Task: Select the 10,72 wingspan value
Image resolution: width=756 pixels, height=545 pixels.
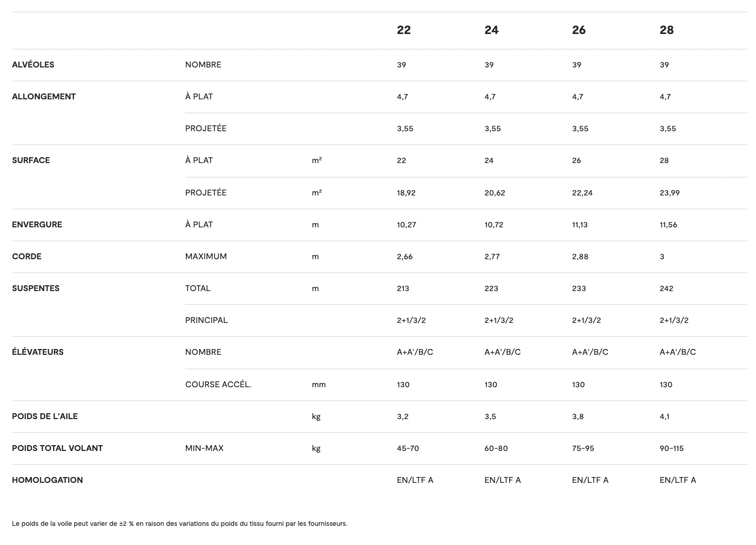Action: click(494, 225)
